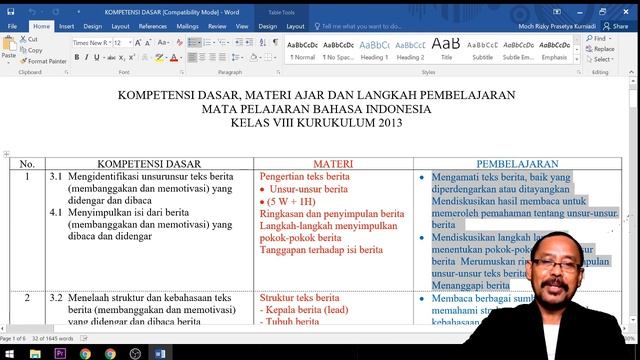Image resolution: width=640 pixels, height=360 pixels.
Task: Increase paragraph indent
Action: 249,42
